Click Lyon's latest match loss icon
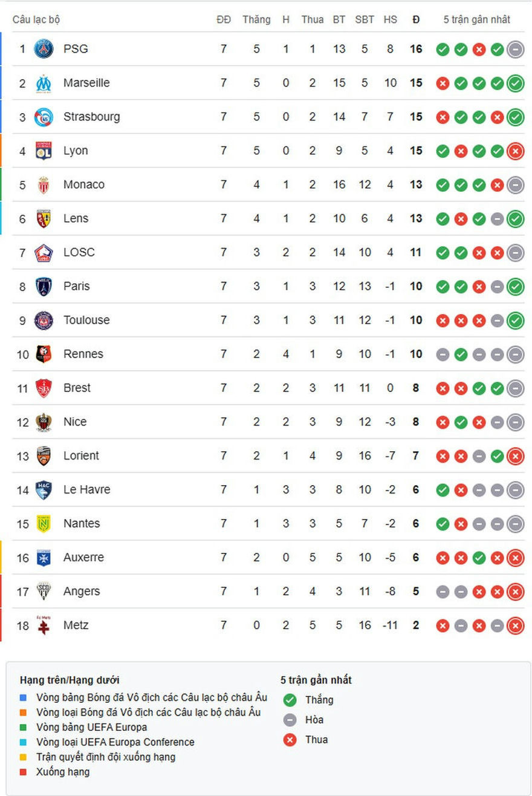 click(x=515, y=151)
